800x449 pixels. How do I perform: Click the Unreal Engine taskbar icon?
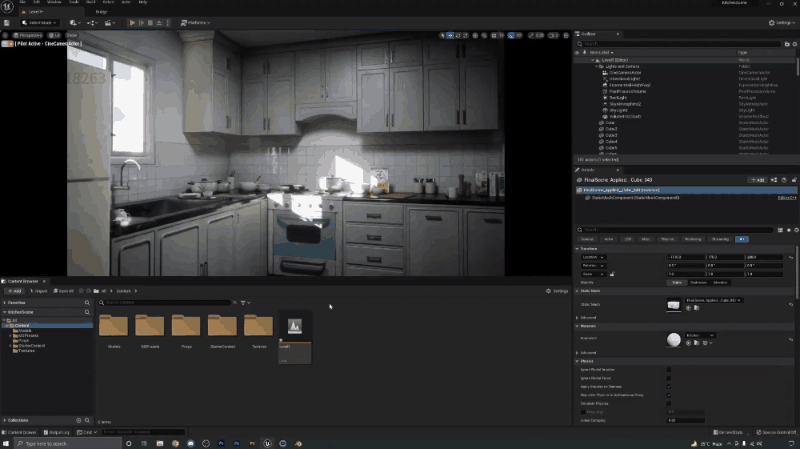(x=268, y=442)
